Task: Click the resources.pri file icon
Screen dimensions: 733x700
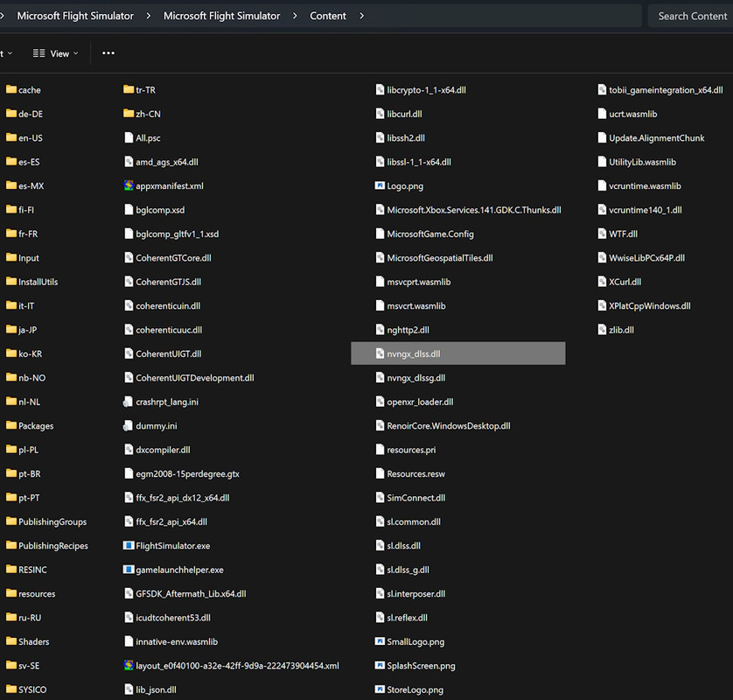Action: coord(380,450)
